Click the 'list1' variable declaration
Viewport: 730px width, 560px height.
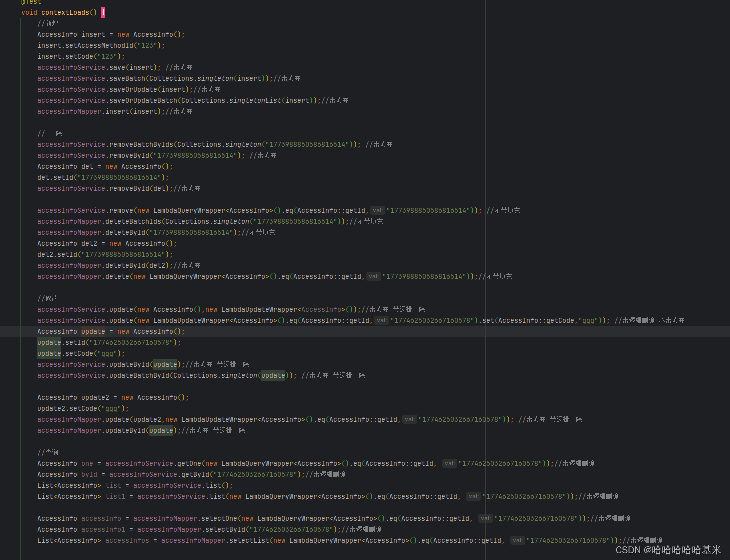point(115,496)
